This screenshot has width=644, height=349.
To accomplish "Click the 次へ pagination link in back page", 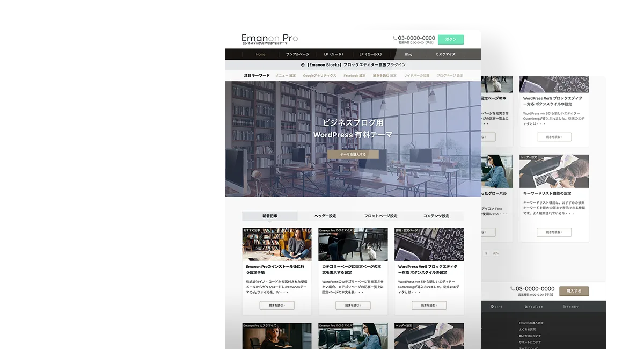I will coord(496,253).
